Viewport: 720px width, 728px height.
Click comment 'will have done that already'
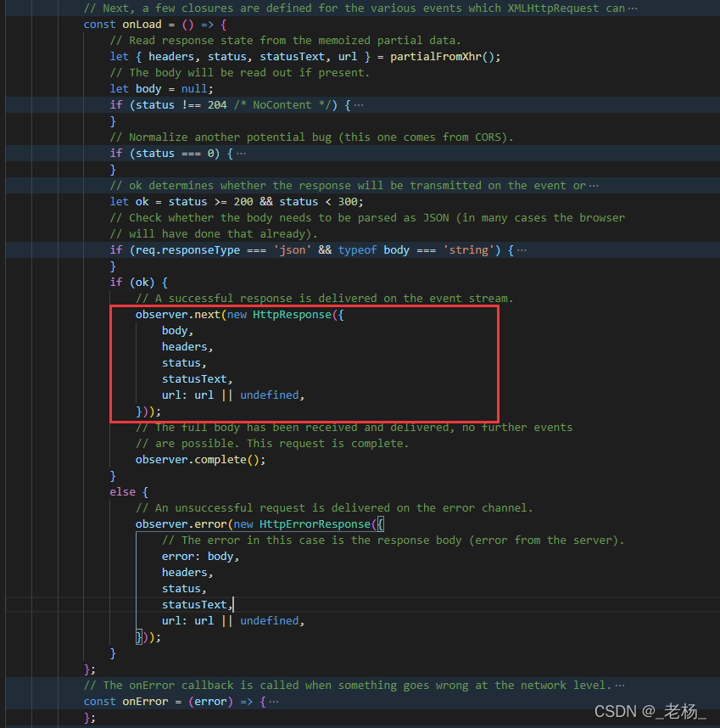point(214,234)
